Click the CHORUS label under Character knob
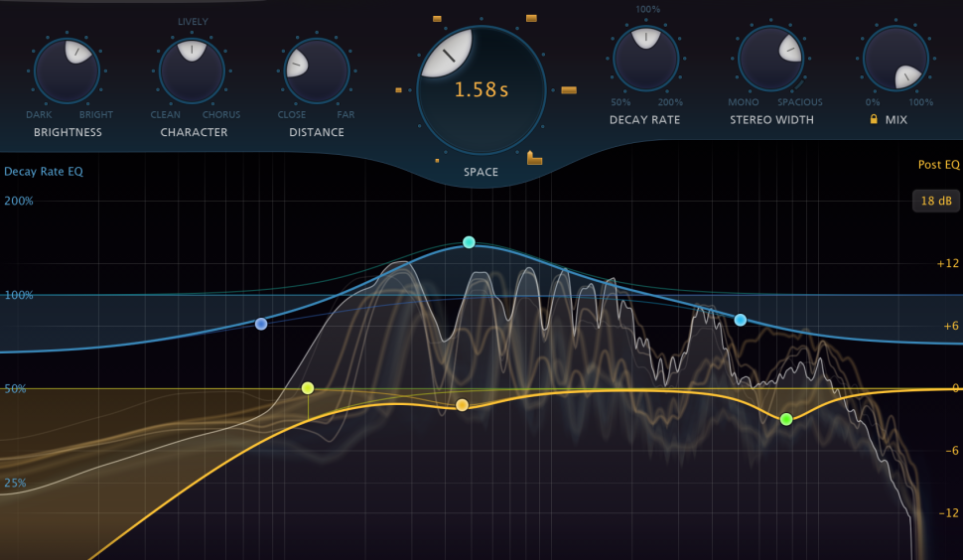Image resolution: width=963 pixels, height=560 pixels. 221,115
